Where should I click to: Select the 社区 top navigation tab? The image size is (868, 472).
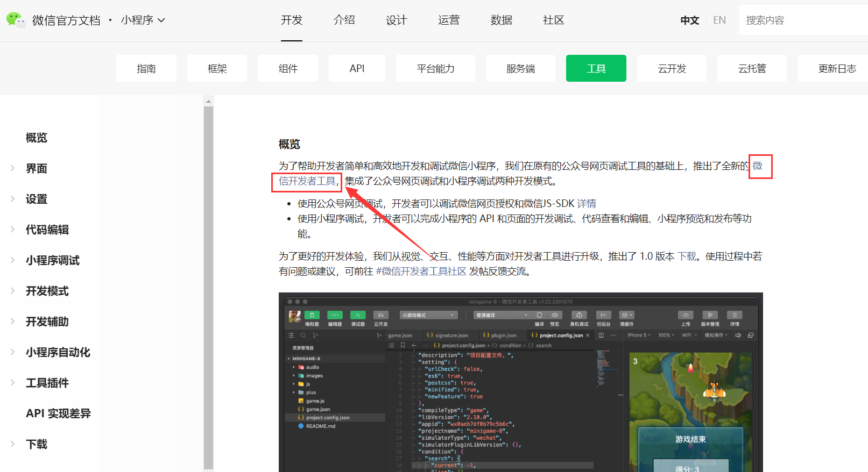[554, 20]
